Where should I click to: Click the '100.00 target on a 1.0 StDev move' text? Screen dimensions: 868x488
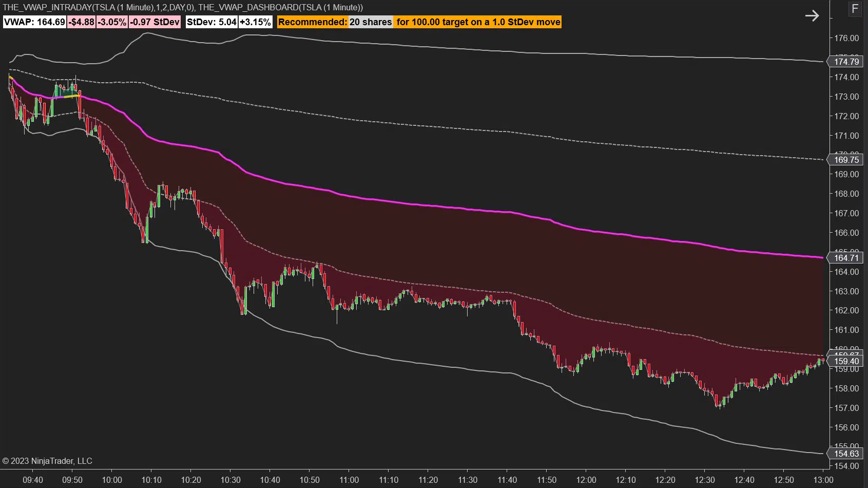tap(486, 22)
